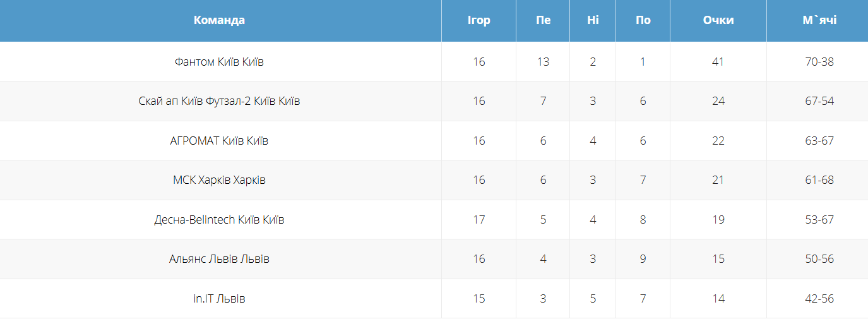
Task: Click Фантом's 13 wins cell
Action: tap(543, 62)
